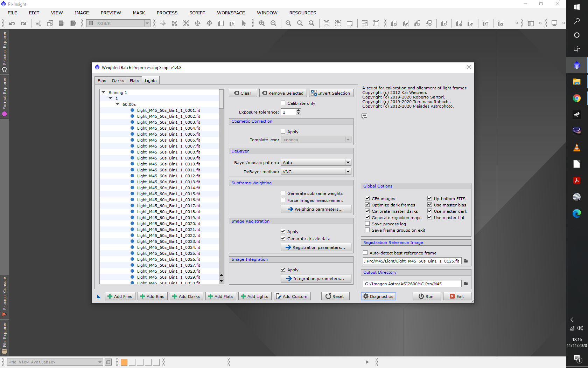The image size is (588, 368).
Task: Enable Auto-detect best reference frame
Action: tap(365, 253)
